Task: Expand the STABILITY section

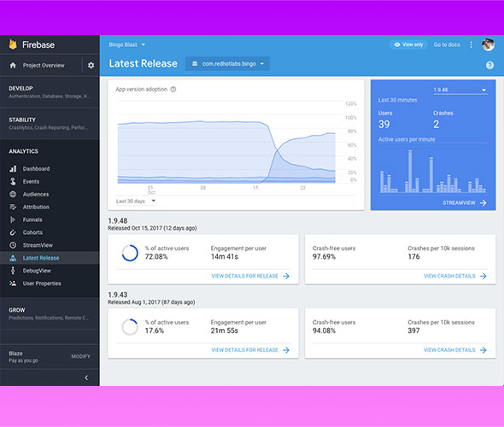Action: (50, 123)
